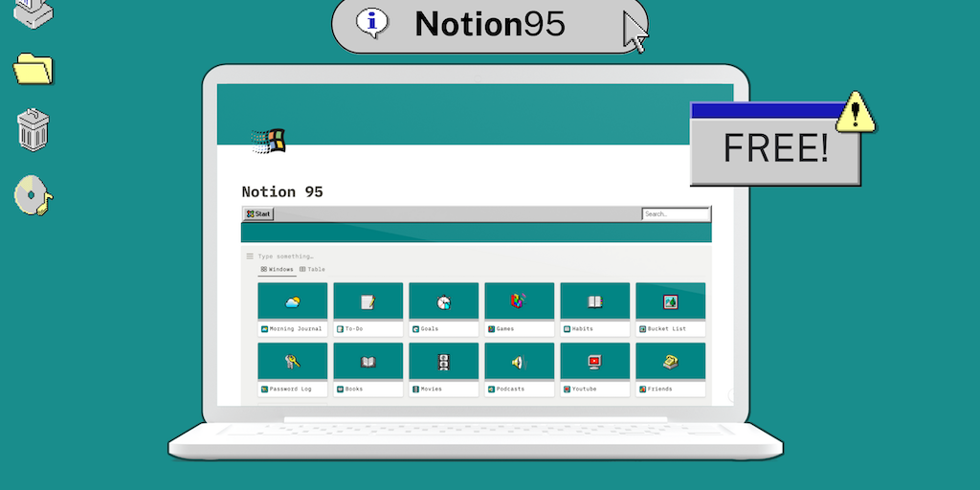980x490 pixels.
Task: Click the Windows flag logo page icon
Action: pos(269,142)
